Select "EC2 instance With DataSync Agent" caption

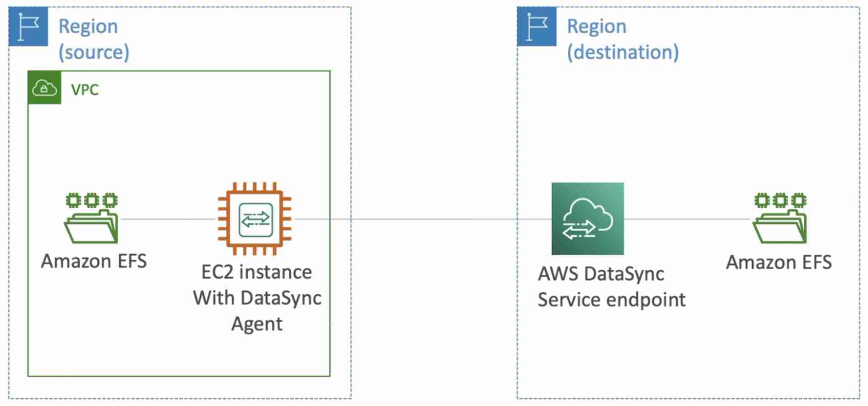coord(257,298)
